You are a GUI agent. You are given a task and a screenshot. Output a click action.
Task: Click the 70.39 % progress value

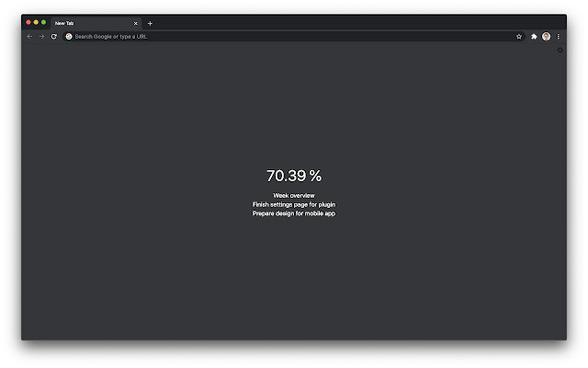pos(294,176)
